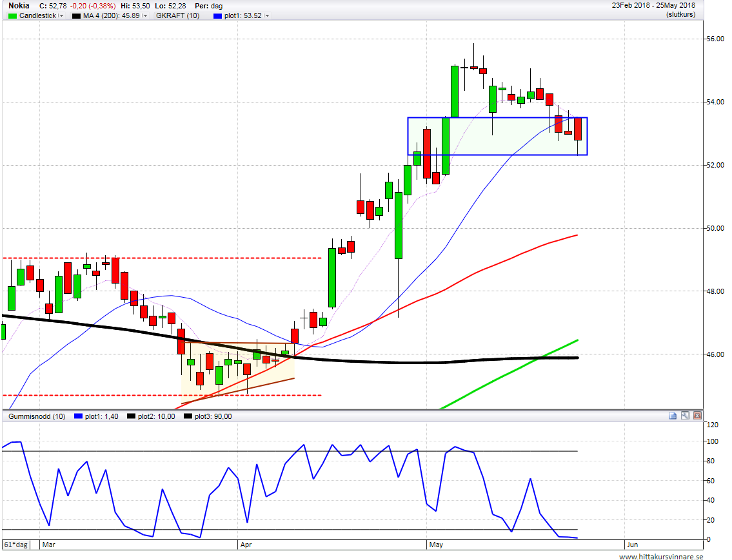732x560 pixels.
Task: Open the GKRAFT plot1 dropdown arrow
Action: click(x=266, y=16)
